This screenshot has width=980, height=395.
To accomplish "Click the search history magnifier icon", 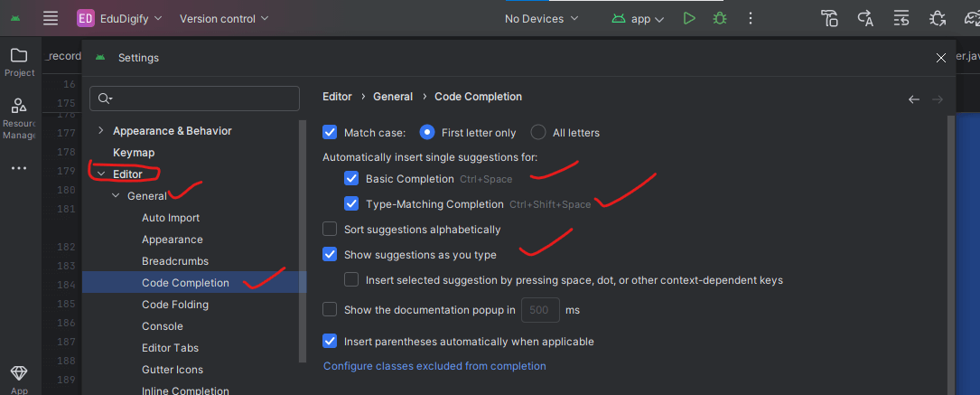I will (x=105, y=99).
